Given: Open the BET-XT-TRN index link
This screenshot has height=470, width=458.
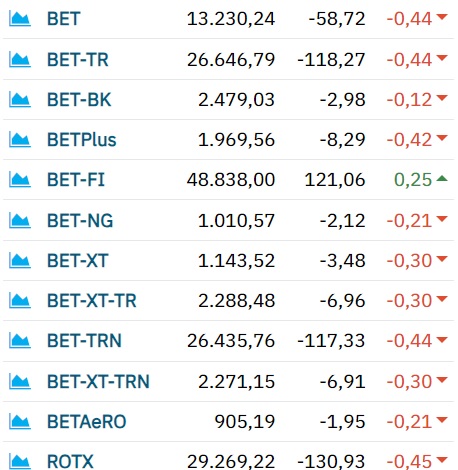Looking at the screenshot, I should point(98,382).
